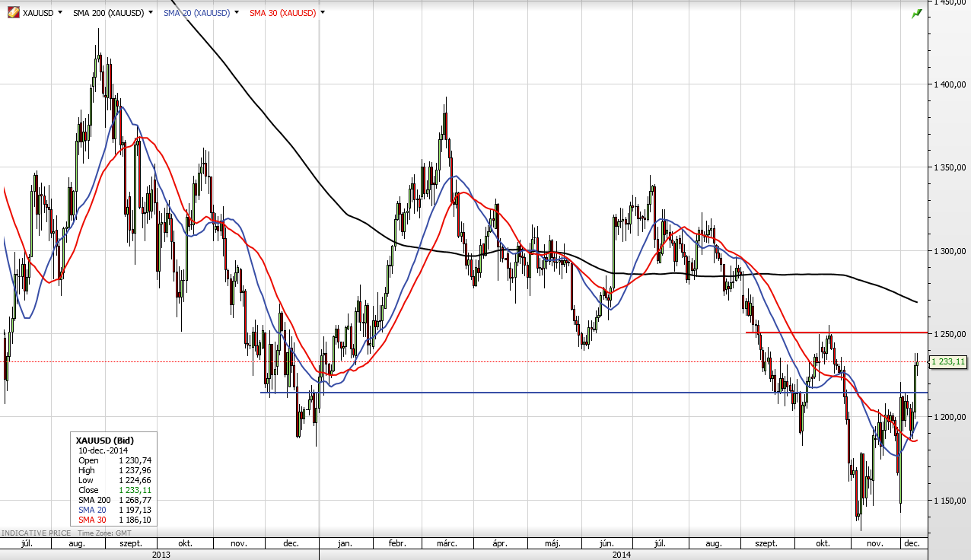Click the nov. label under 2013
This screenshot has height=560, width=971.
[239, 544]
